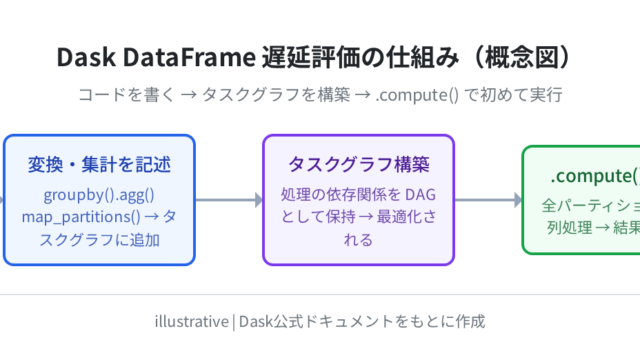Viewport: 640px width, 360px height.
Task: Click the subtitle starting with コードを書く
Action: 320,95
